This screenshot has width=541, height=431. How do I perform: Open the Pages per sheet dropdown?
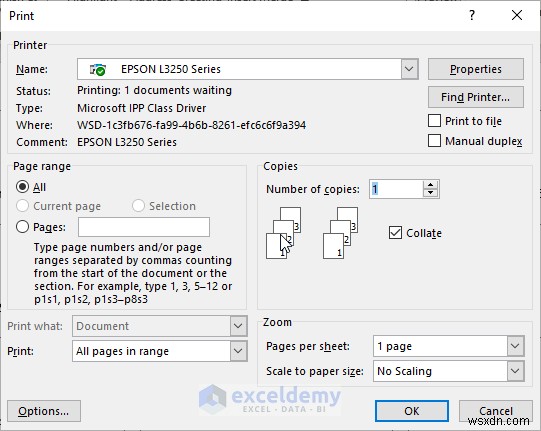(515, 346)
